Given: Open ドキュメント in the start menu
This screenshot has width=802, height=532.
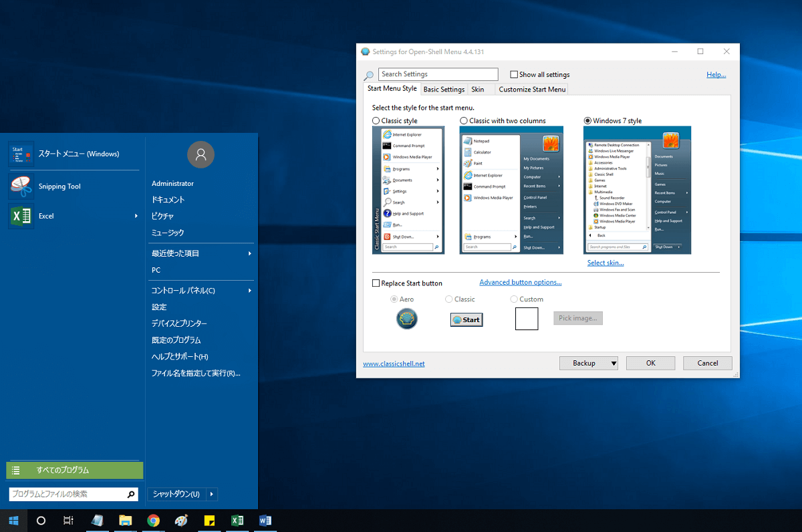Looking at the screenshot, I should 168,200.
